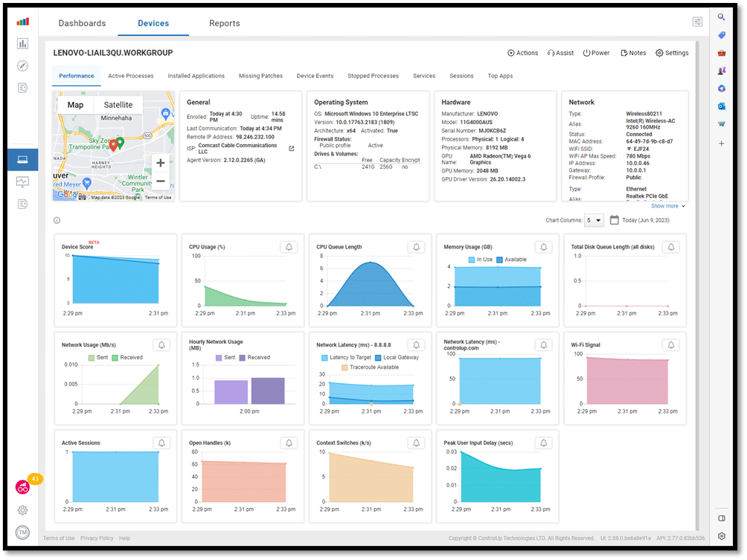The image size is (747, 560).
Task: Open Help footer link
Action: point(124,538)
